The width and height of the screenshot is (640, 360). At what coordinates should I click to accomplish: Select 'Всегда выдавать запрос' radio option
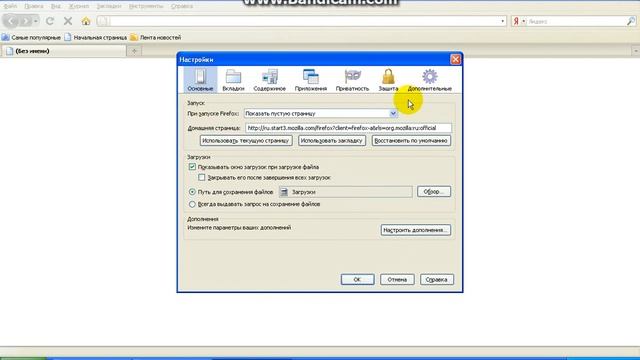click(192, 204)
